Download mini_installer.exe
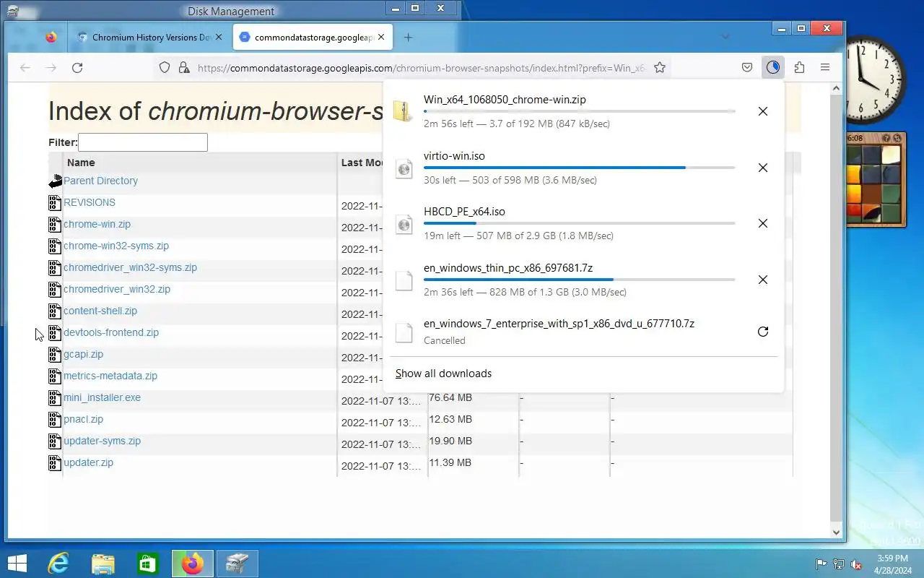 (102, 397)
